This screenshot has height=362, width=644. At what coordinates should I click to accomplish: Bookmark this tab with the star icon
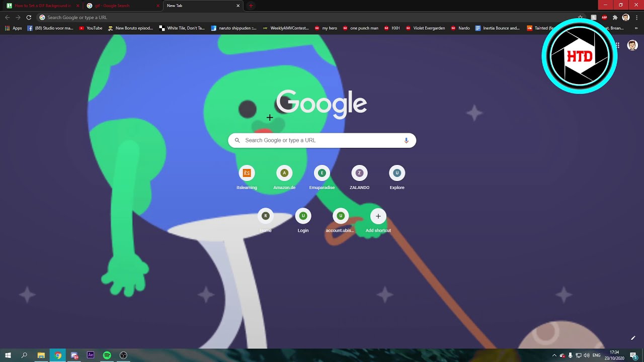(x=580, y=17)
